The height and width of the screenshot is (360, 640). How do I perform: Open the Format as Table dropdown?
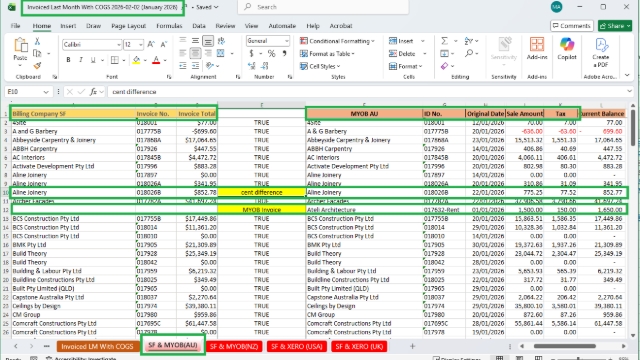point(327,53)
